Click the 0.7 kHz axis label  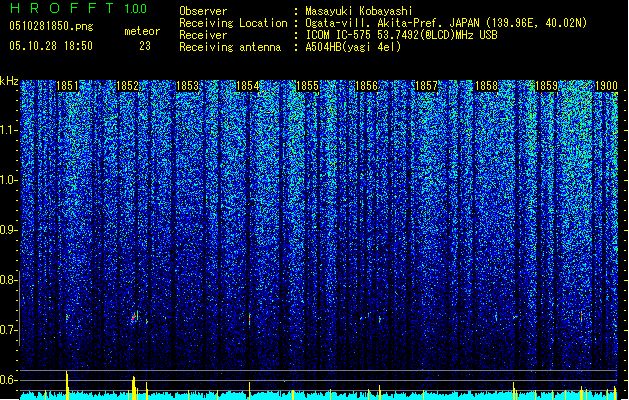point(9,330)
